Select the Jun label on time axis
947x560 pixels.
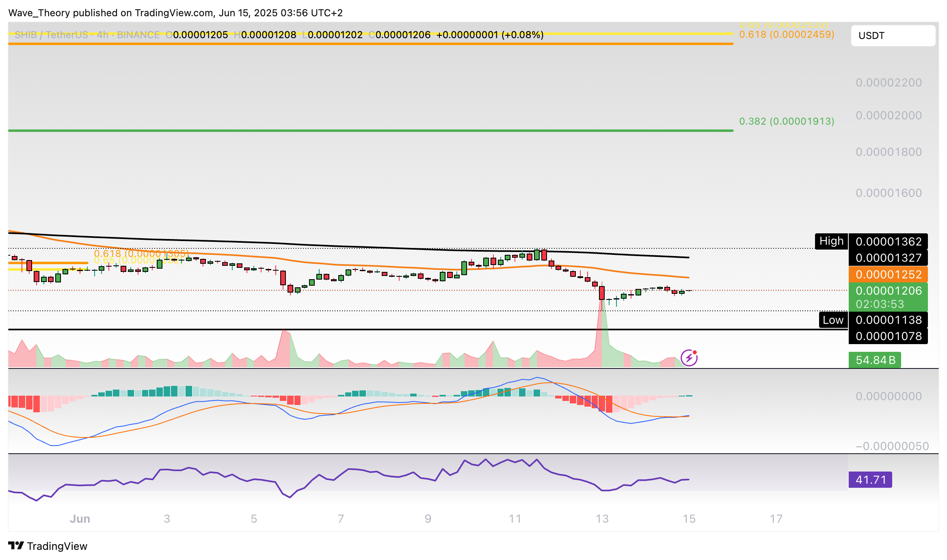coord(80,519)
